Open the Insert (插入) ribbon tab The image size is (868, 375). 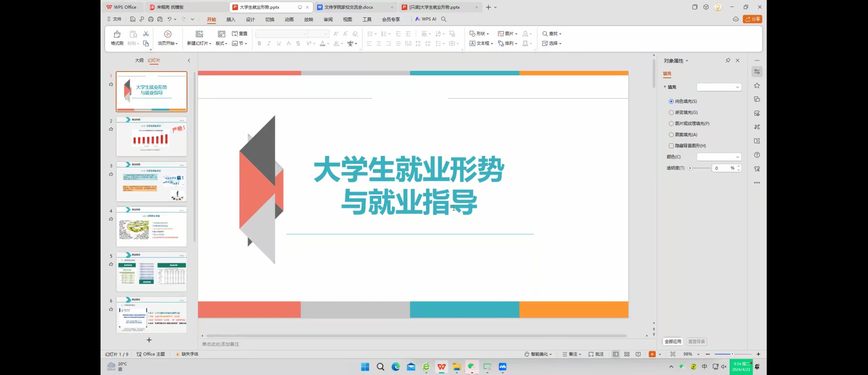click(231, 20)
